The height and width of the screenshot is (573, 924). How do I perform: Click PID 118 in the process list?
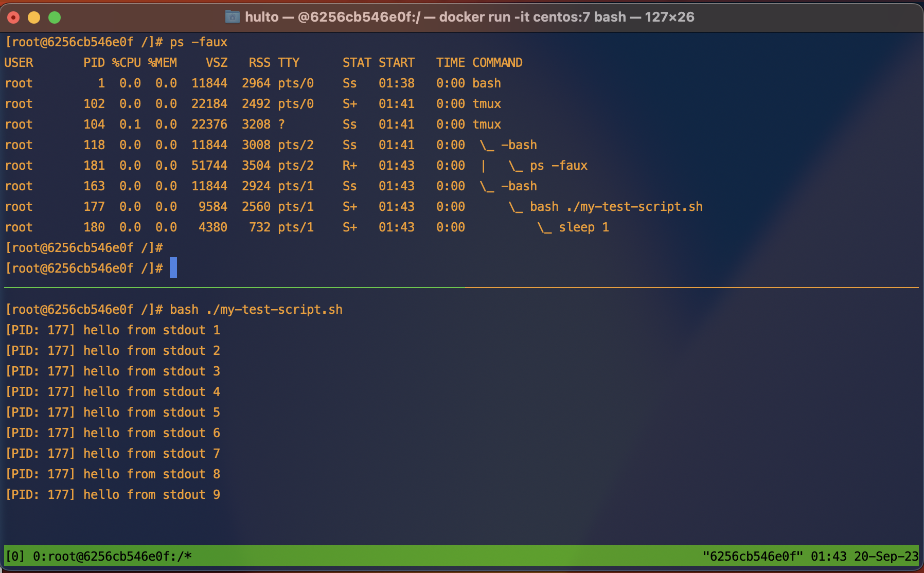(x=94, y=145)
